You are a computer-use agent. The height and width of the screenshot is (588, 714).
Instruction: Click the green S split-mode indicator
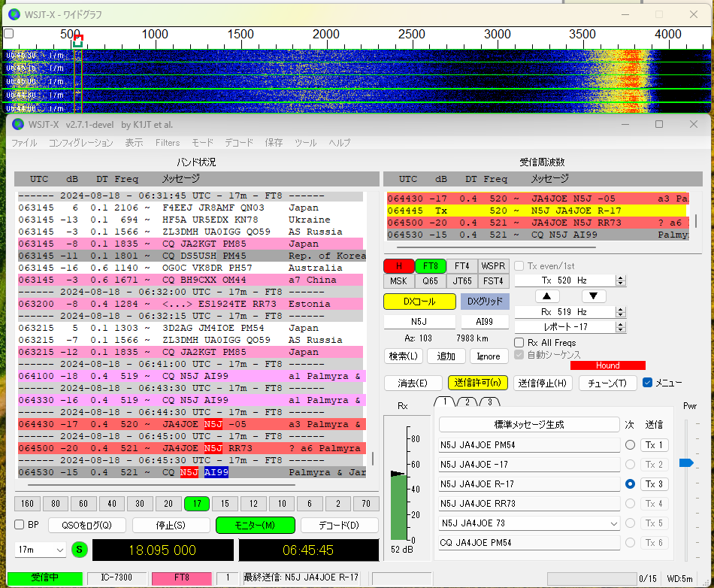click(80, 550)
